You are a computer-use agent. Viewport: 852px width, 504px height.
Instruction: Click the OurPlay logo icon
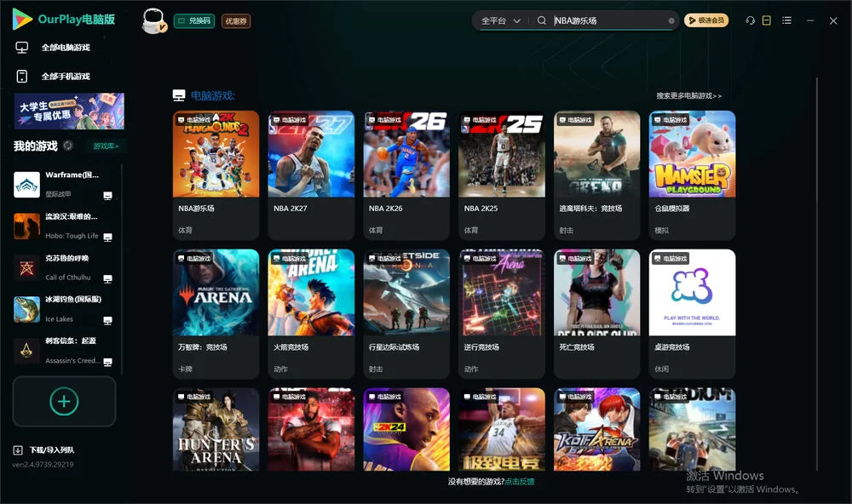(x=22, y=19)
